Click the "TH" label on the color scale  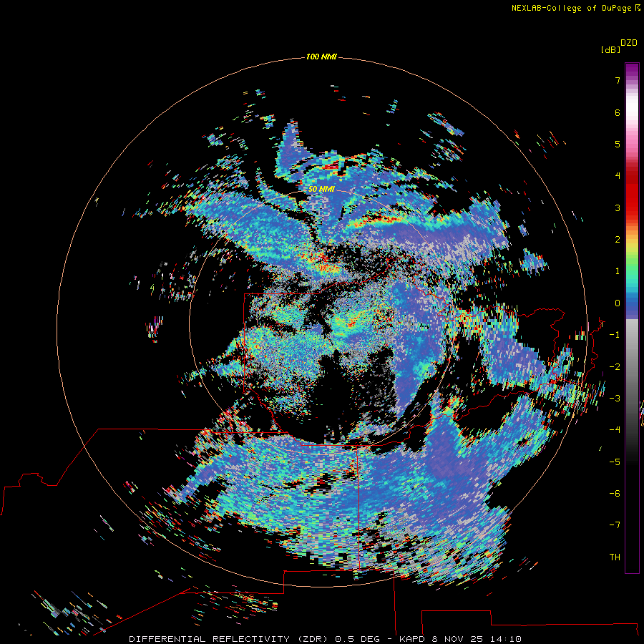coord(615,557)
